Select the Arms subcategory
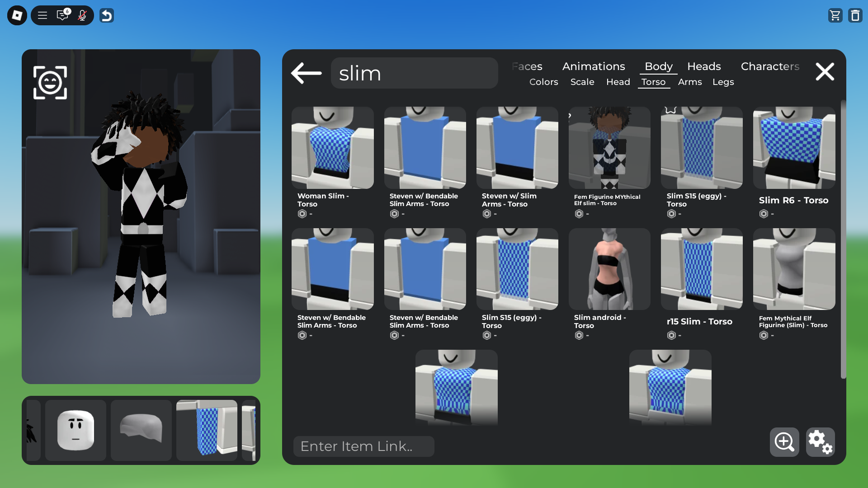 (x=690, y=82)
